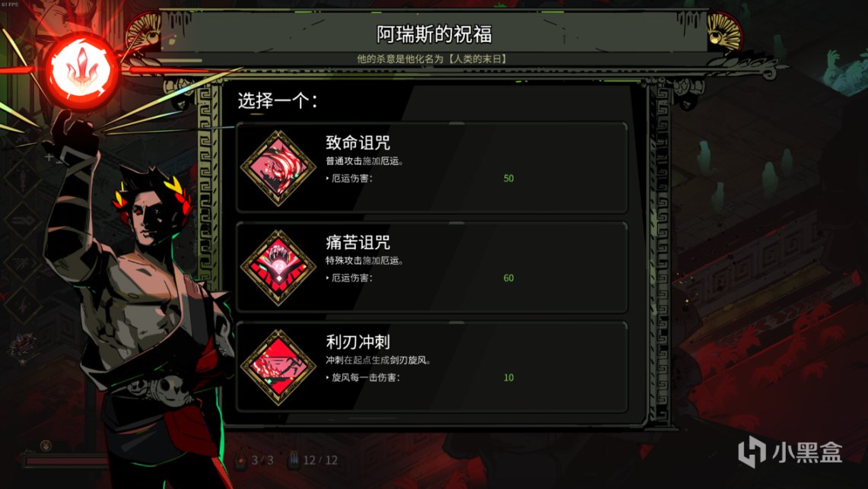Click the small keepsake icon above health bar
This screenshot has height=489, width=868.
pyautogui.click(x=46, y=446)
